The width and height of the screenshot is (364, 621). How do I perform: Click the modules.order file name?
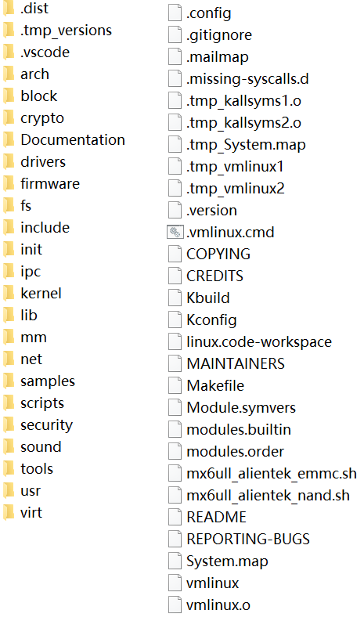click(236, 452)
